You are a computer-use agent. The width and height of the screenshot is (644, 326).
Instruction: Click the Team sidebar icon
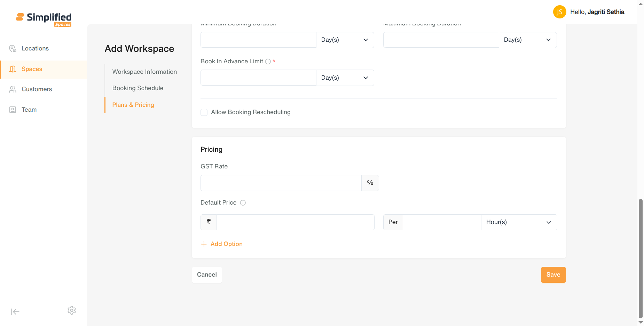tap(13, 110)
